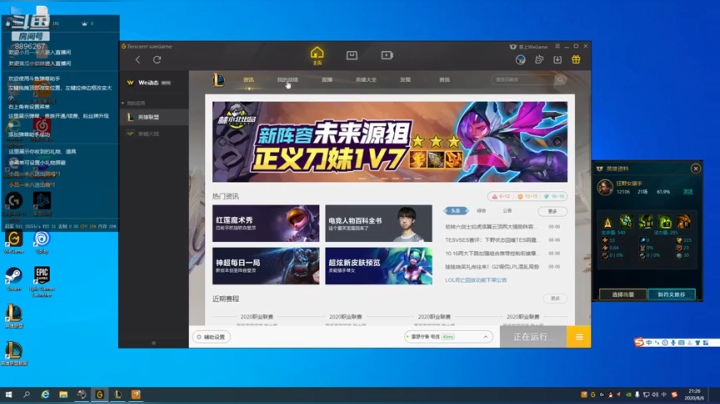
Task: Click the 正在运行 launch button
Action: click(x=533, y=337)
